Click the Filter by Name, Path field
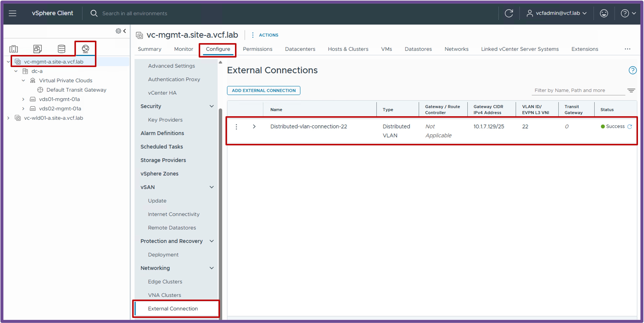This screenshot has width=644, height=323. click(578, 90)
